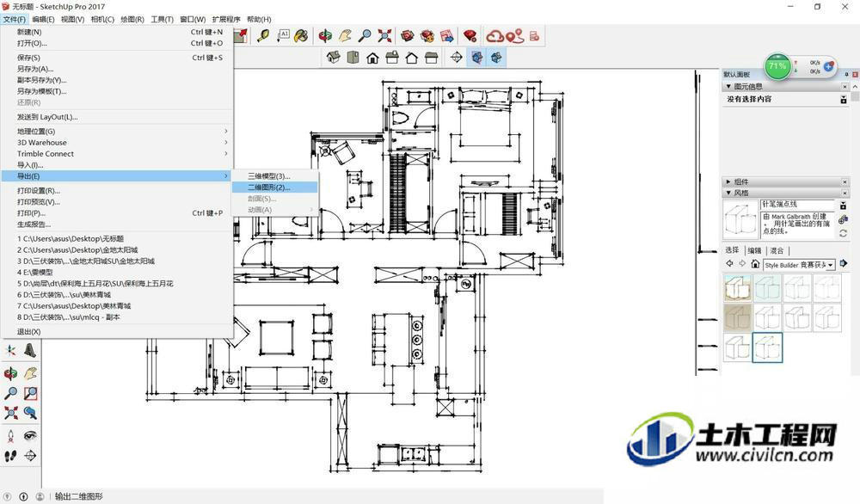Toggle display section cuts button
860x504 pixels.
tap(496, 57)
